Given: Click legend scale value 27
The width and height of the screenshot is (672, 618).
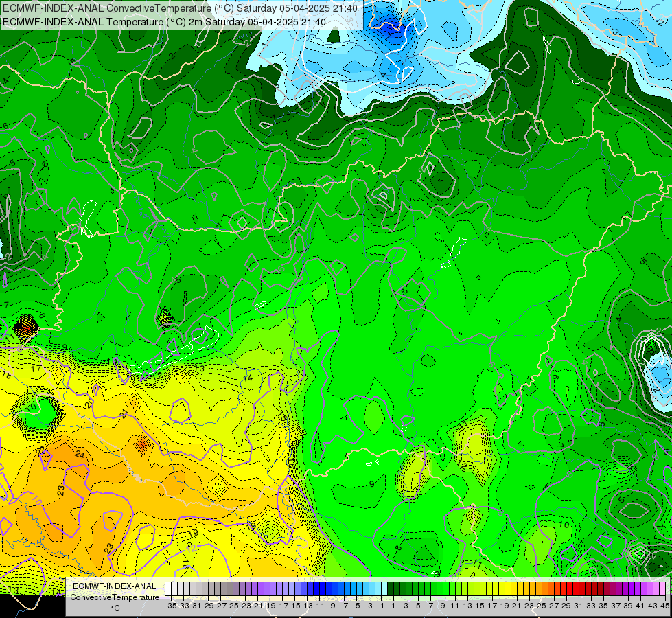Looking at the screenshot, I should (554, 606).
